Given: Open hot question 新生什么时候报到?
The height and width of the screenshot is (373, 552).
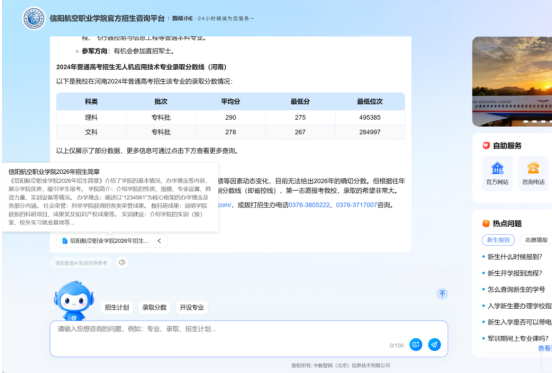Looking at the screenshot, I should tap(515, 257).
